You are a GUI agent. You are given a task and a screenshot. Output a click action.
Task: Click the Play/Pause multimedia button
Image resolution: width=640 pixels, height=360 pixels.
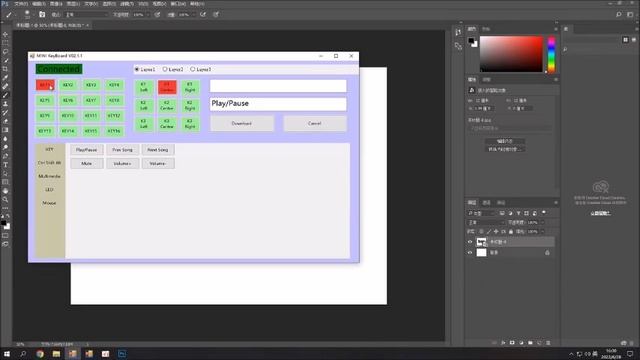(x=87, y=150)
